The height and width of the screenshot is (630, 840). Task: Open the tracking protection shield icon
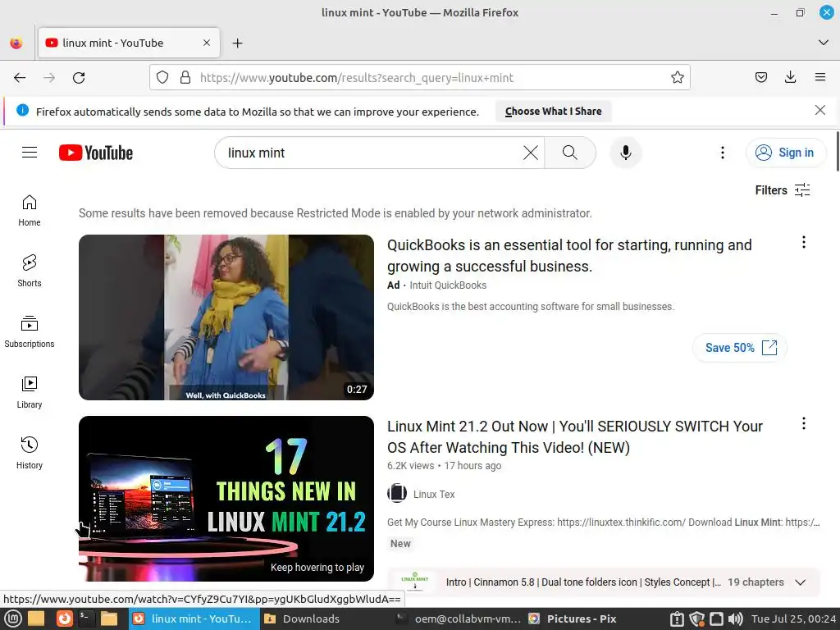(162, 78)
